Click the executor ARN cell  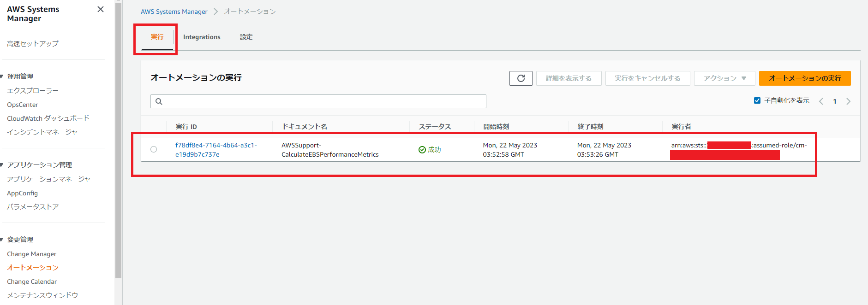click(x=739, y=150)
